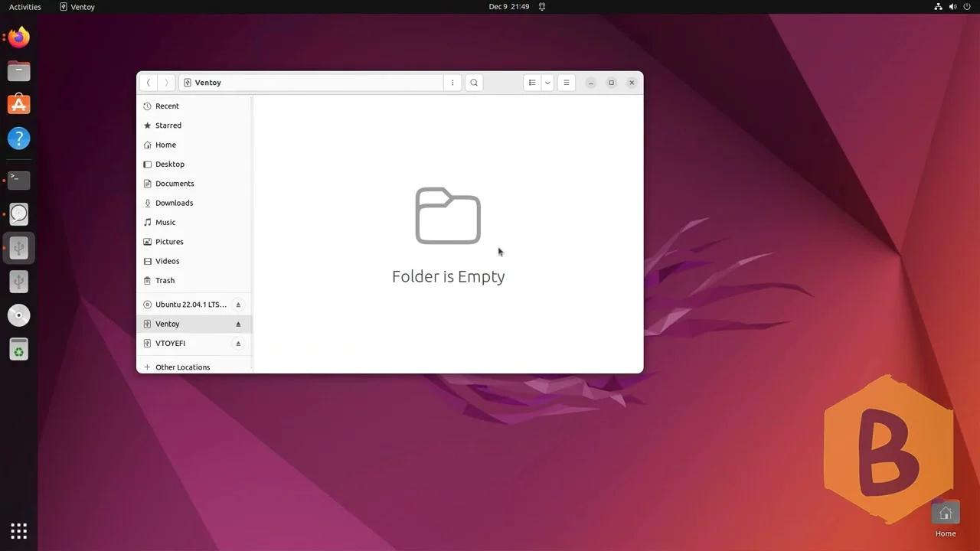Open Documents in the sidebar
Viewport: 980px width, 551px height.
coord(194,184)
